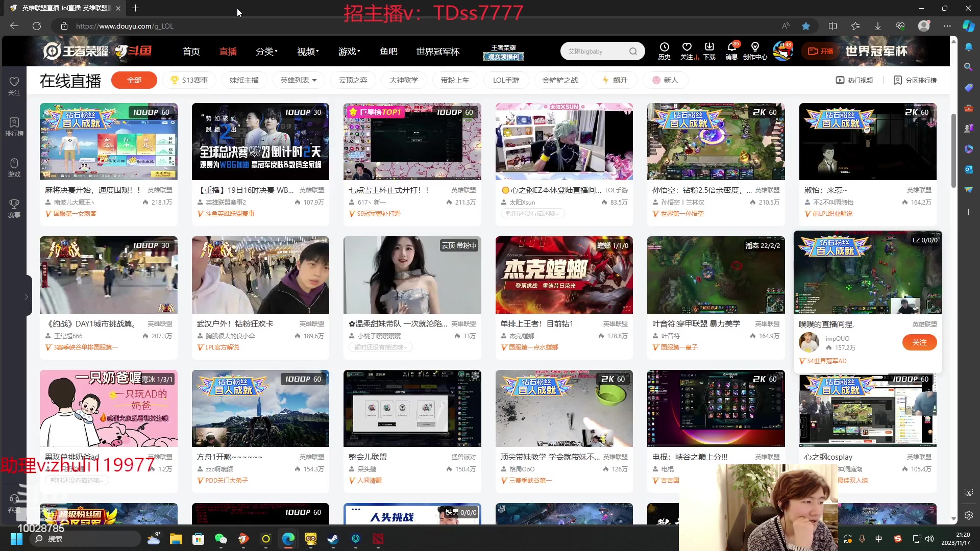The height and width of the screenshot is (551, 980).
Task: Open the browser settings ellipsis menu
Action: pos(947,26)
